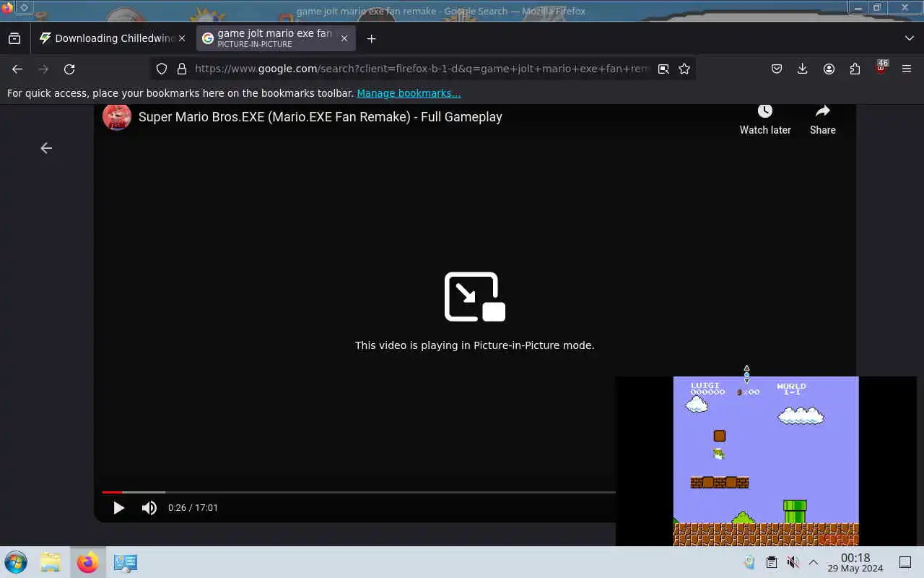
Task: Mute the video player volume
Action: click(x=149, y=508)
